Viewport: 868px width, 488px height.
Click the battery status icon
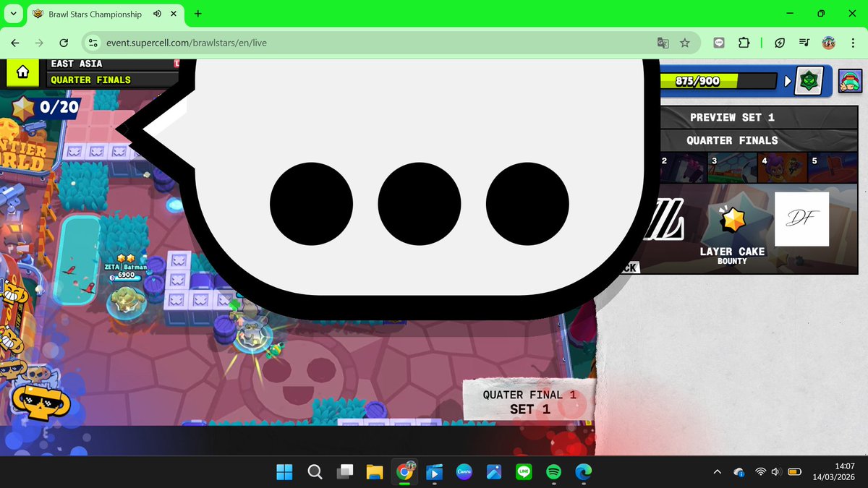pos(794,472)
